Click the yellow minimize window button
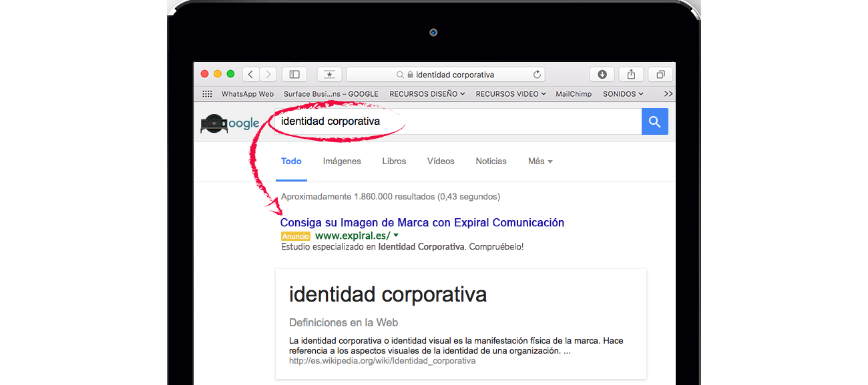Image resolution: width=868 pixels, height=385 pixels. point(218,74)
